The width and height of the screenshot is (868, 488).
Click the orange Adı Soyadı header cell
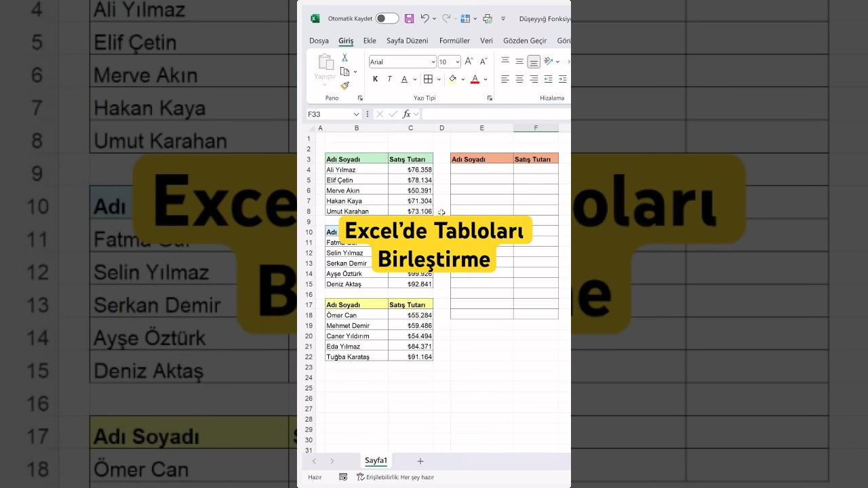[x=482, y=159]
